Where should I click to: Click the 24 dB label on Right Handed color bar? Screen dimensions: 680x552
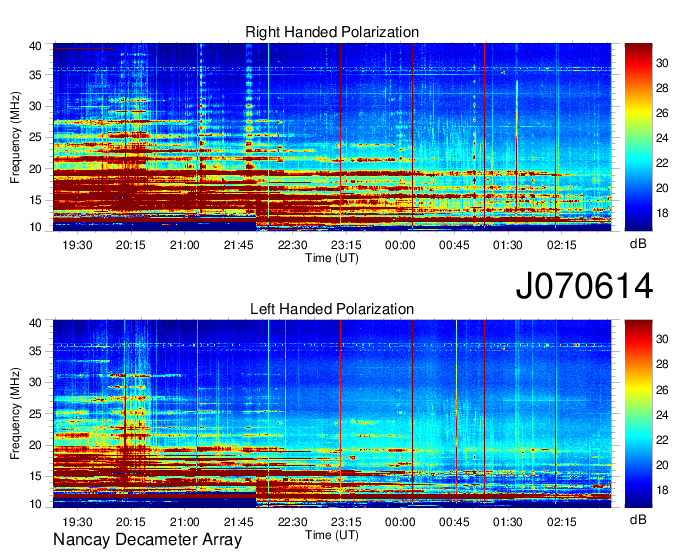tap(662, 138)
